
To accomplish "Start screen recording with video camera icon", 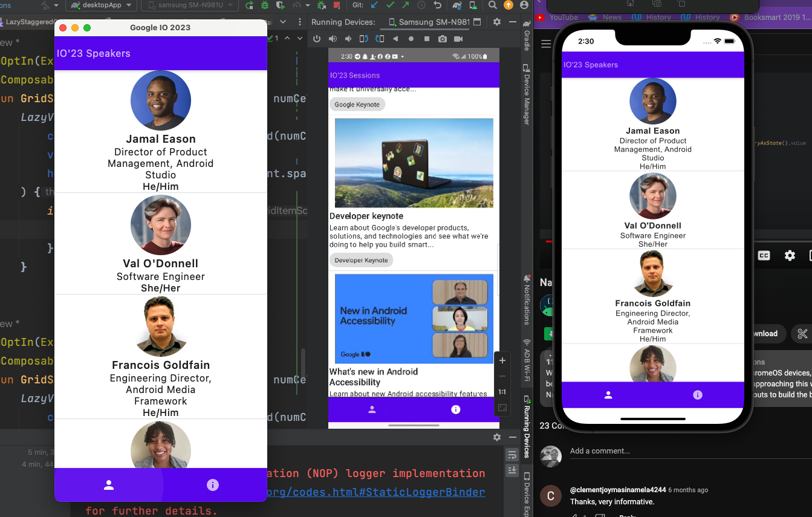I will [458, 39].
